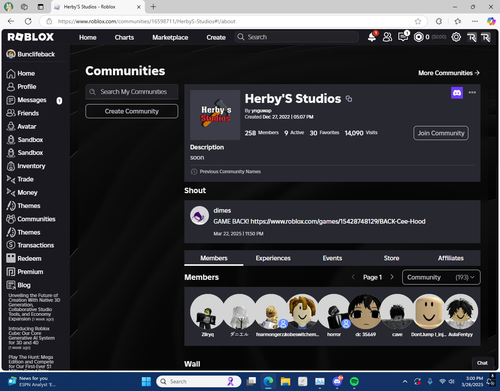Screen dimensions: 500x391
Task: Open Charts in the top navigation
Action: pyautogui.click(x=124, y=37)
